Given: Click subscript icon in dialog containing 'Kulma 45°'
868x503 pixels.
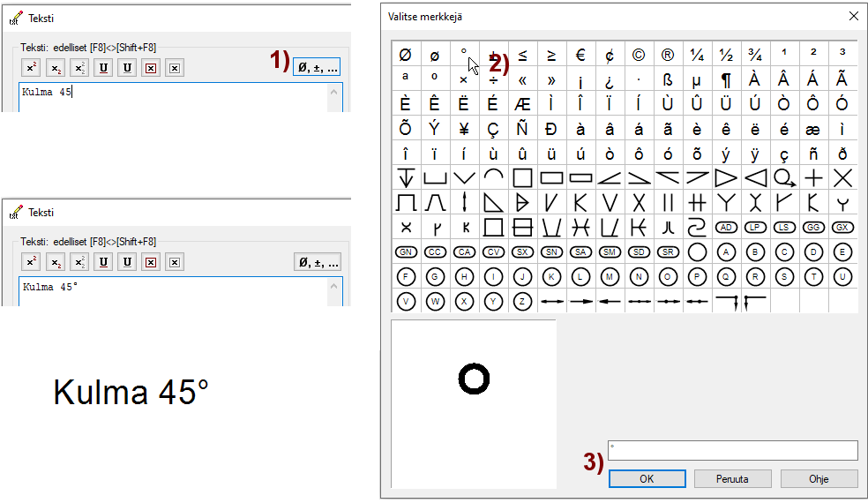Looking at the screenshot, I should (x=56, y=261).
